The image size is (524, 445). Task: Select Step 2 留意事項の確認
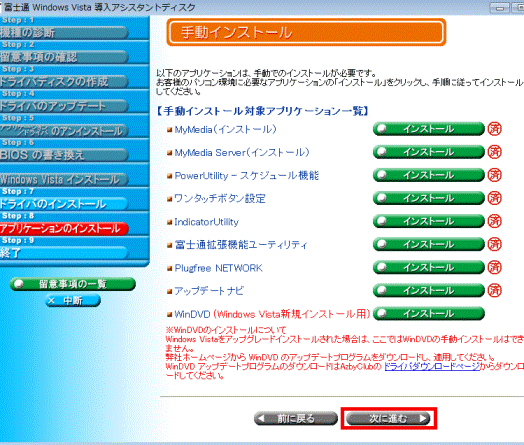tap(64, 57)
